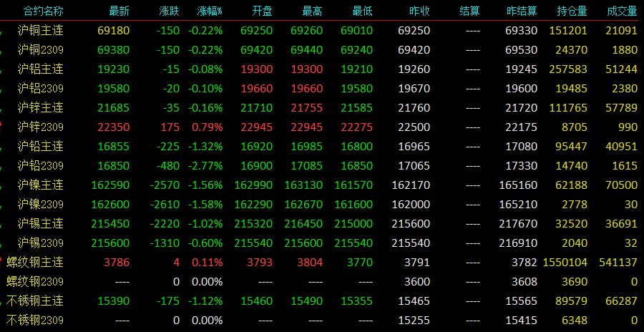
Task: Click the 涨幅% column header
Action: [x=210, y=11]
